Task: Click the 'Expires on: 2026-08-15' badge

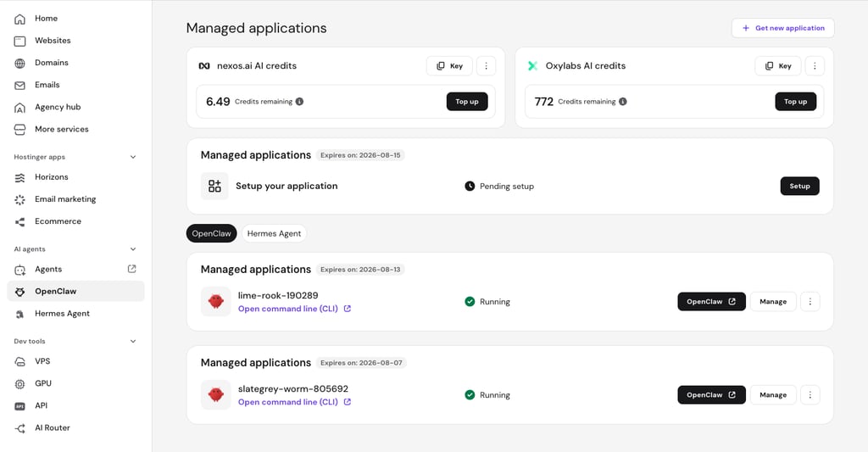Action: pyautogui.click(x=360, y=155)
